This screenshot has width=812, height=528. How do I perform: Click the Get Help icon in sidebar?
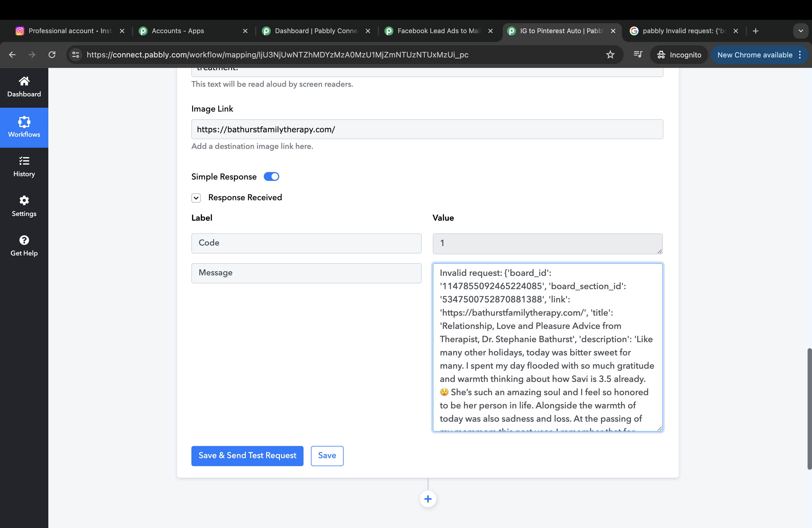(x=24, y=240)
